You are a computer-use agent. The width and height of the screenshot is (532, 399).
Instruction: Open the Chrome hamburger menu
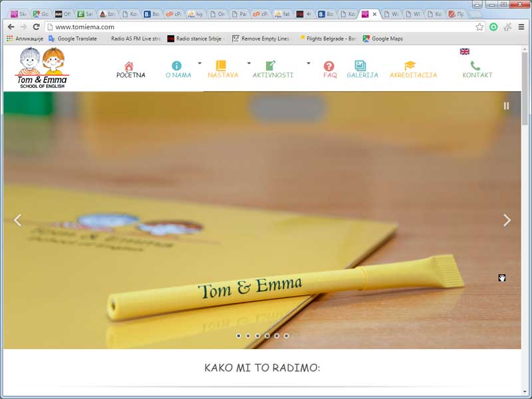point(521,27)
